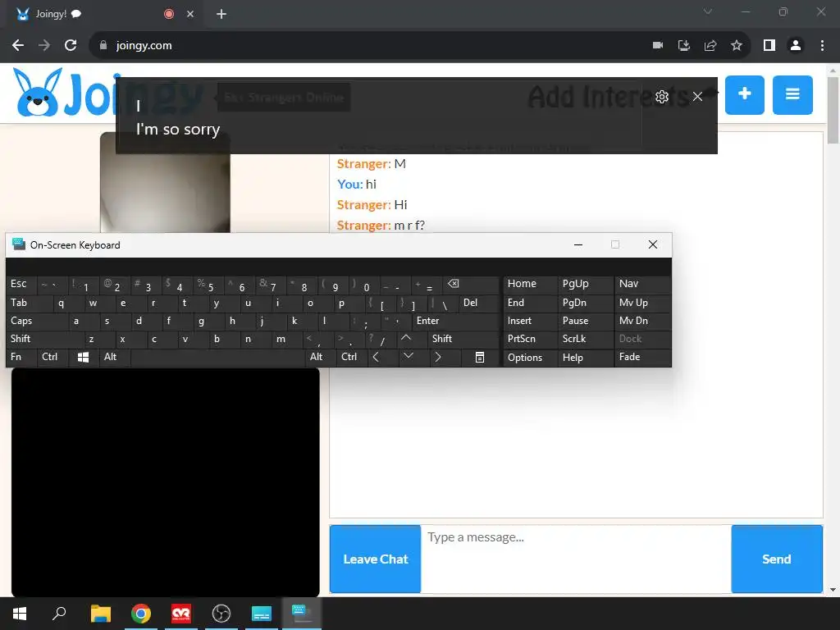This screenshot has width=840, height=630.
Task: Click Insert on on-screen keyboard
Action: click(531, 321)
